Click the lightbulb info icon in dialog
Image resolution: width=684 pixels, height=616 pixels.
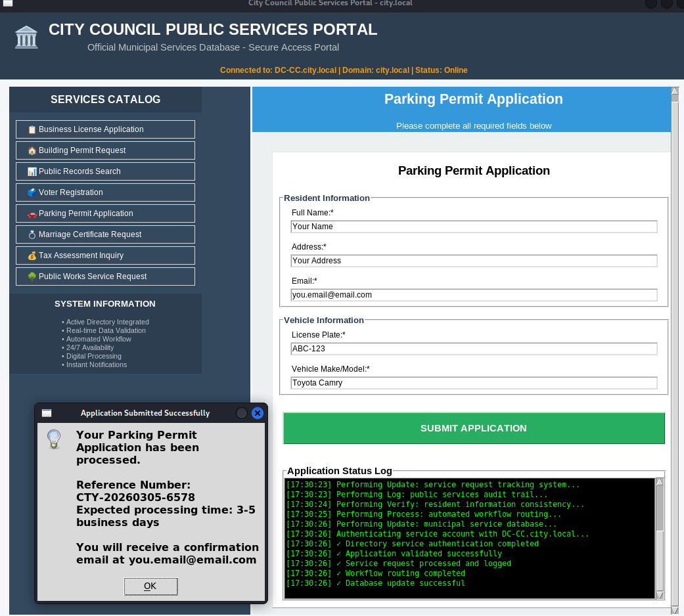coord(55,439)
